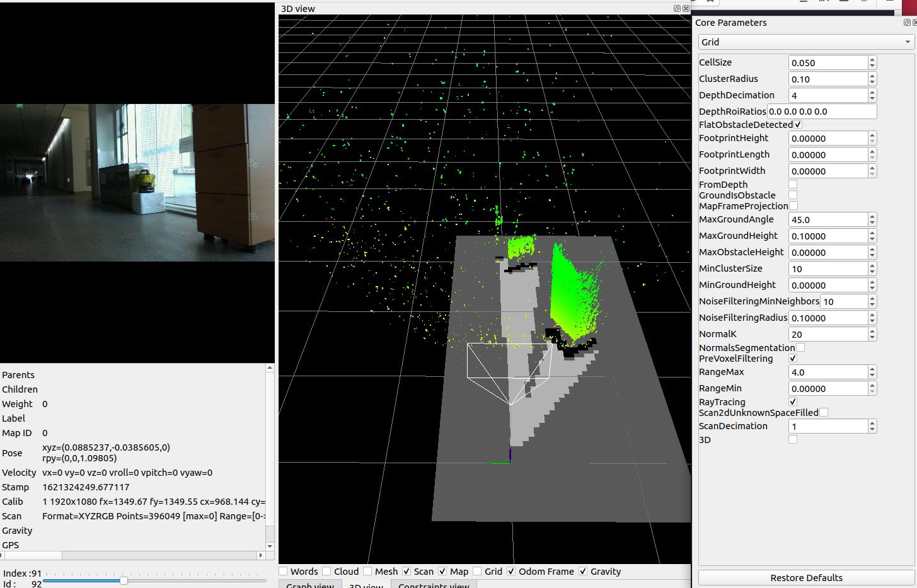
Task: Enable the Cloud display option
Action: pyautogui.click(x=328, y=571)
